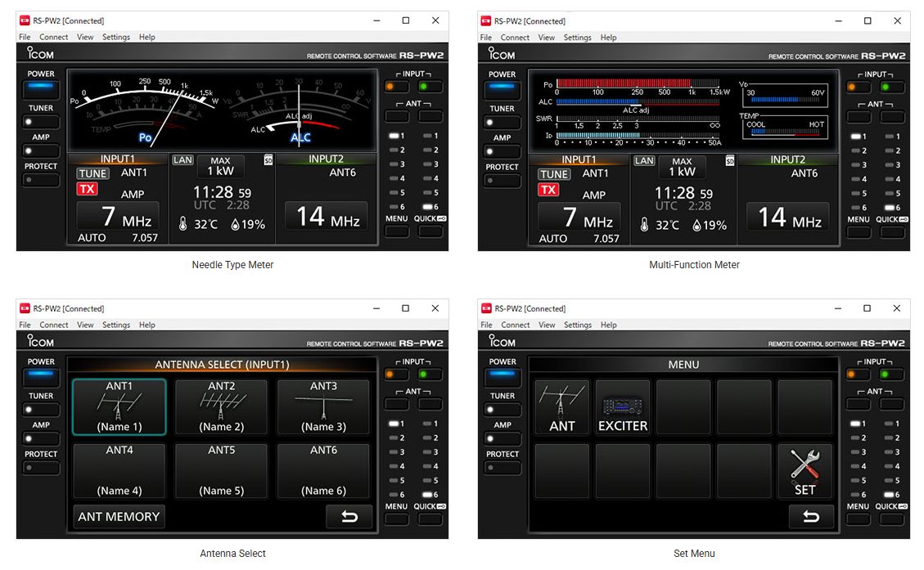Click RS-PW2 app icon in Set Menu title bar
The width and height of the screenshot is (924, 570).
[486, 308]
